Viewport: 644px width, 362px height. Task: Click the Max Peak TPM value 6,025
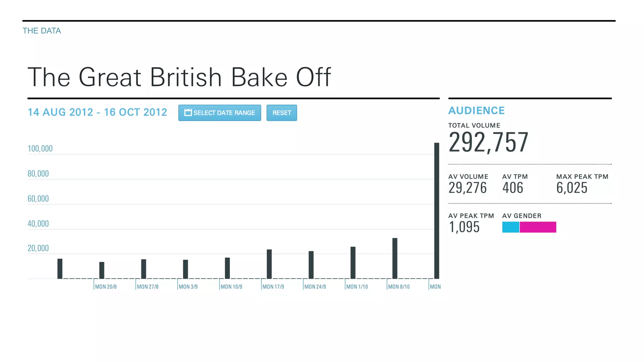coord(572,188)
